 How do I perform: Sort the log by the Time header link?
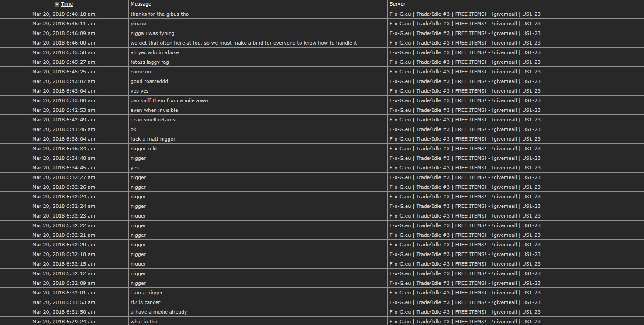pyautogui.click(x=67, y=4)
